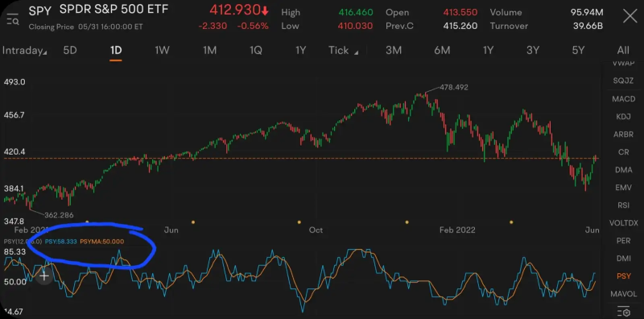Click the 362.286 low price label

(59, 215)
